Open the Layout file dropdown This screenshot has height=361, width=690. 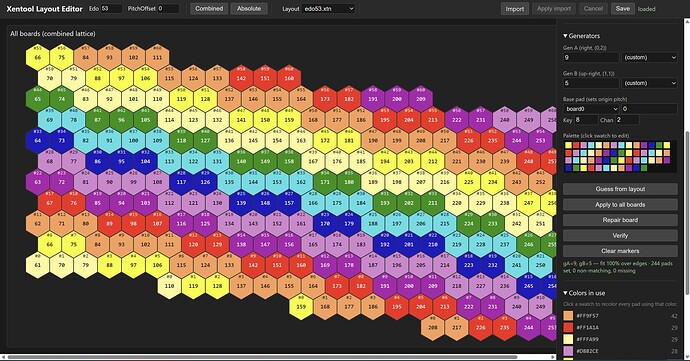[328, 8]
